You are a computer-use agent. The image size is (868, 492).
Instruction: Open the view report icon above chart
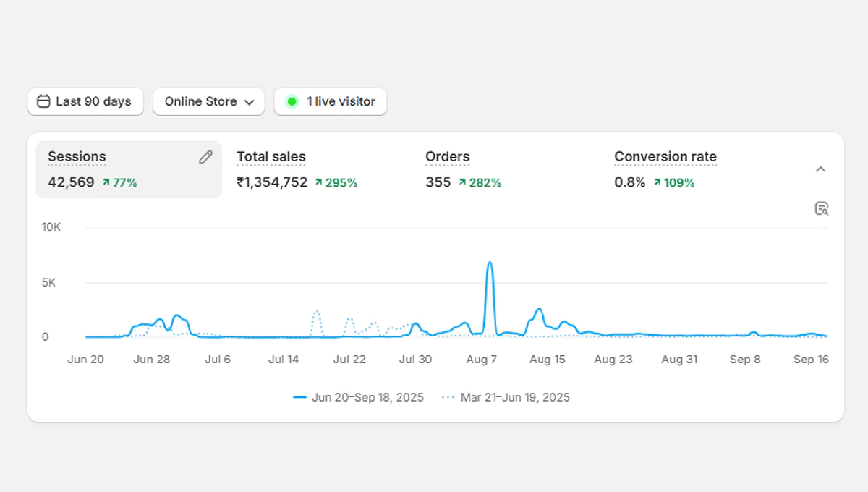[821, 208]
